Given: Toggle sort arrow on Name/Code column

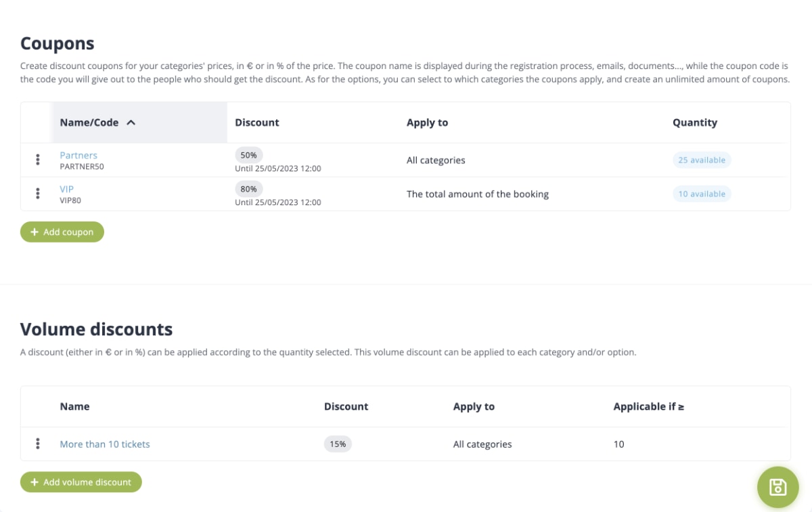Looking at the screenshot, I should click(131, 123).
